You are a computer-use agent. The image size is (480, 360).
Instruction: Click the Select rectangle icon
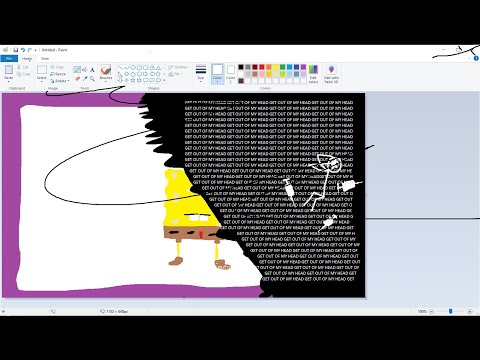42,70
